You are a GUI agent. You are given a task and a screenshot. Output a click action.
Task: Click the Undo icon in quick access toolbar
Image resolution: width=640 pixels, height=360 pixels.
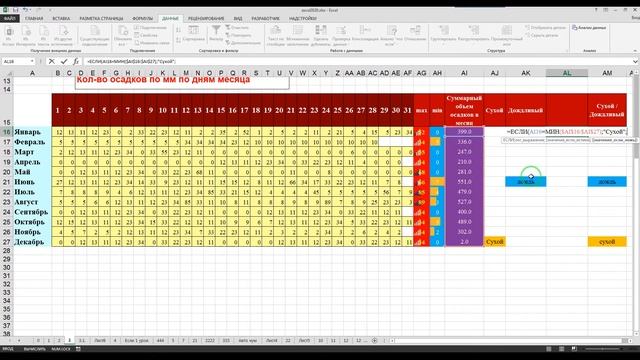pos(25,10)
